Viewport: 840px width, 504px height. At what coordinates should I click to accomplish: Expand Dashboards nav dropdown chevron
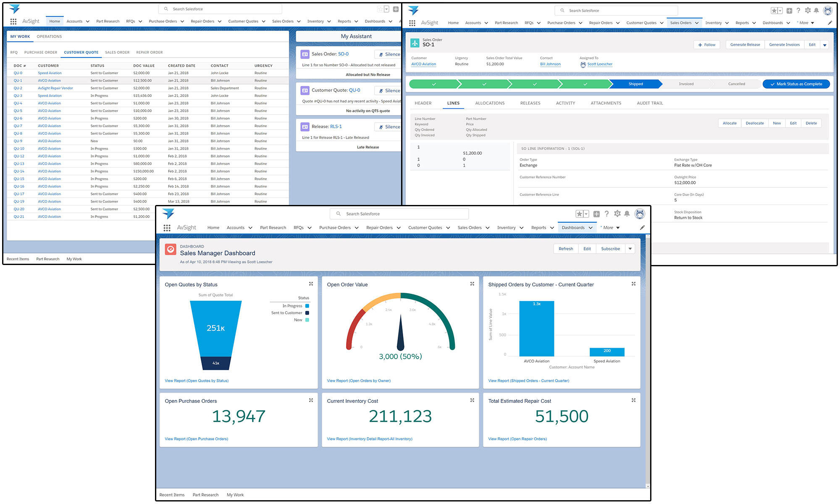591,228
